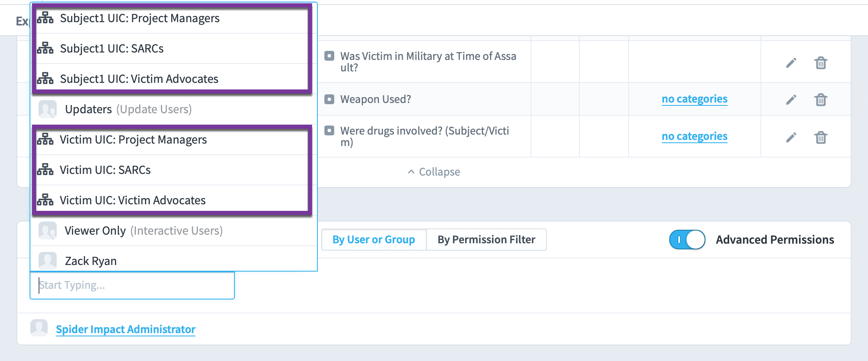This screenshot has width=868, height=361.
Task: Turn off the Advanced Permissions switch
Action: click(x=687, y=240)
